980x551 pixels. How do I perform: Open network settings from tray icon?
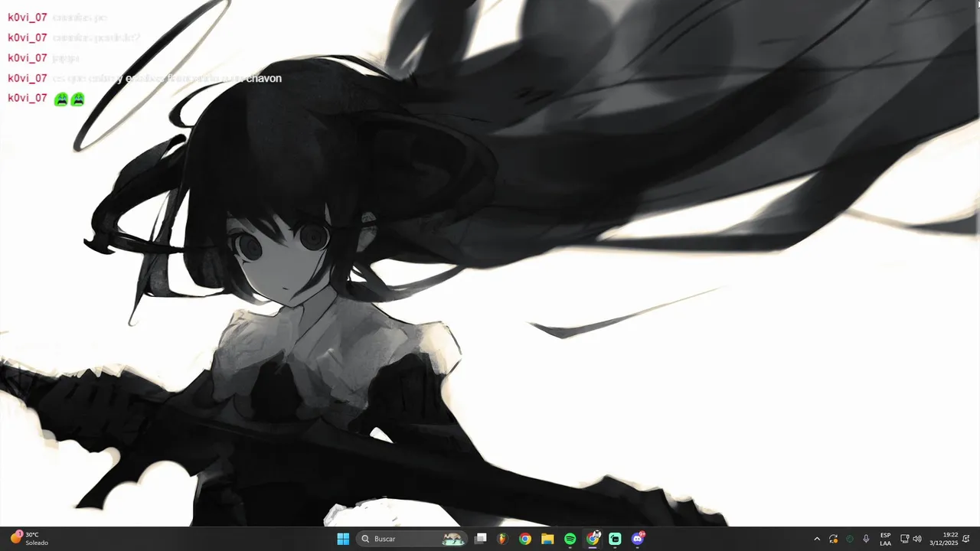[x=904, y=539]
